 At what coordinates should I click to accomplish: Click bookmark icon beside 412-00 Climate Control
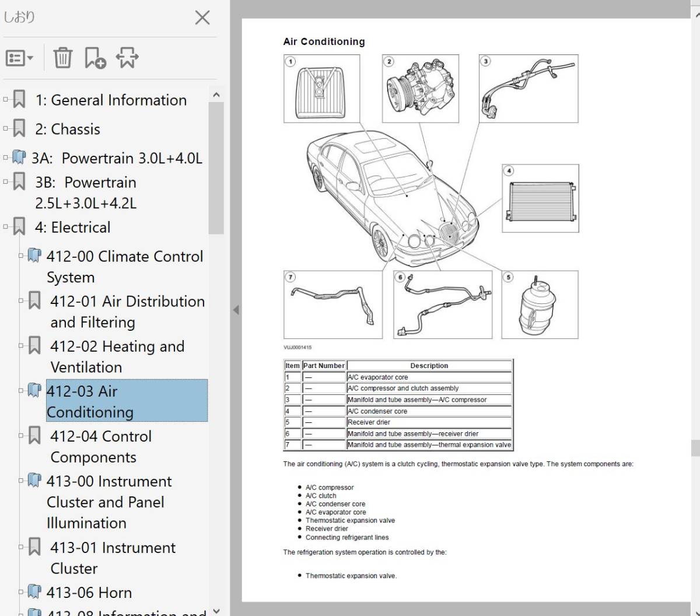[x=34, y=256]
